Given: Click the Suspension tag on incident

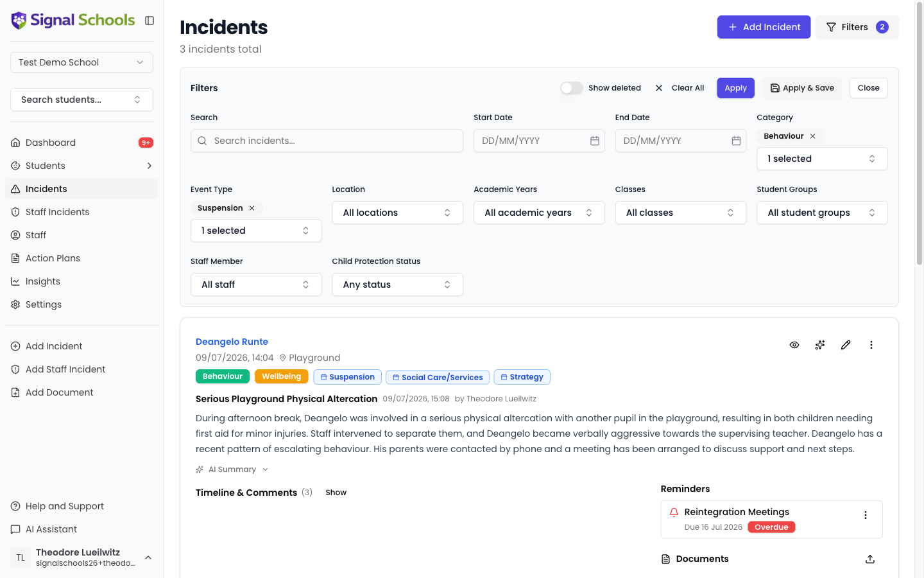Looking at the screenshot, I should point(348,377).
